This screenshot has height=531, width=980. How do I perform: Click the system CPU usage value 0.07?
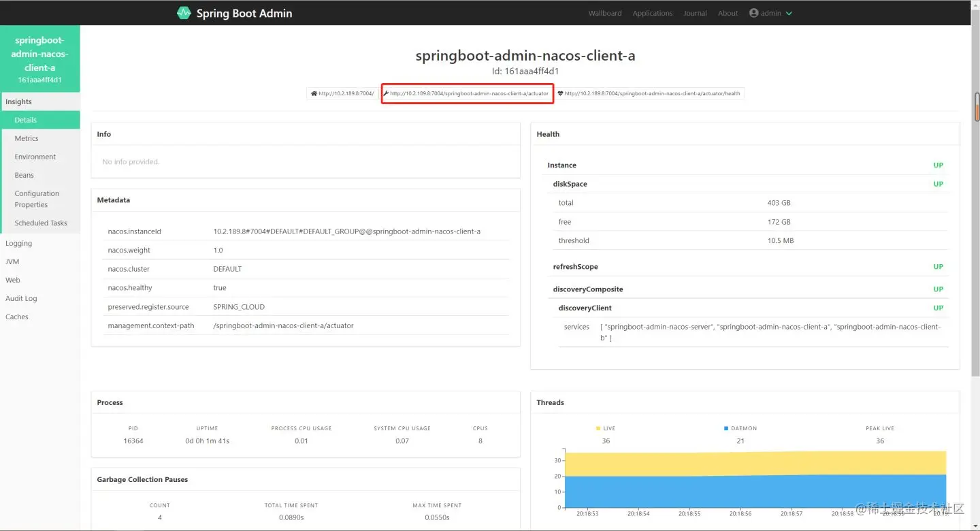click(x=402, y=441)
